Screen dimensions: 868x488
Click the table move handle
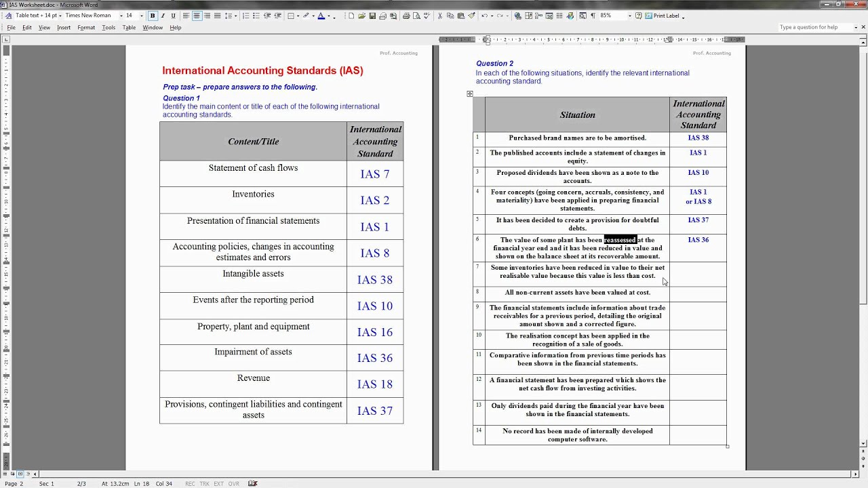tap(469, 94)
